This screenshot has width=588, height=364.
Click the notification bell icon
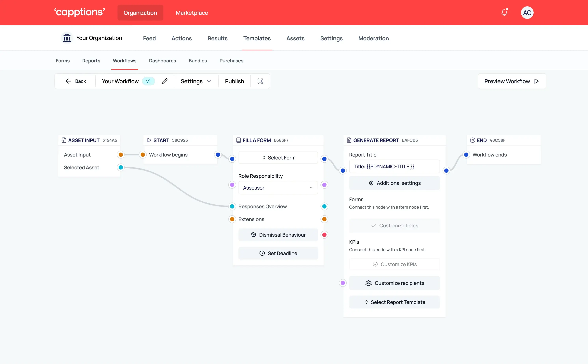tap(504, 13)
